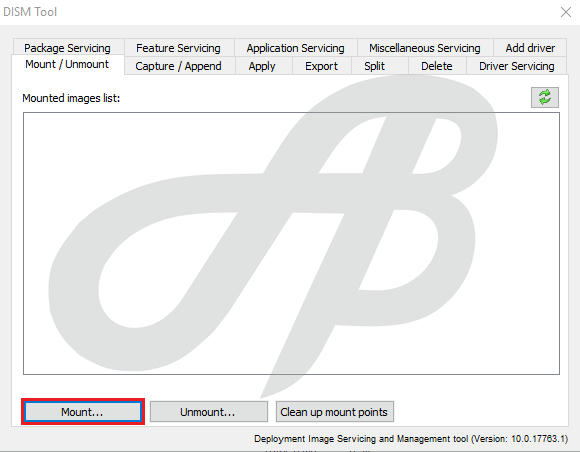Close the DISM Tool window
Image resolution: width=580 pixels, height=452 pixels.
[566, 12]
